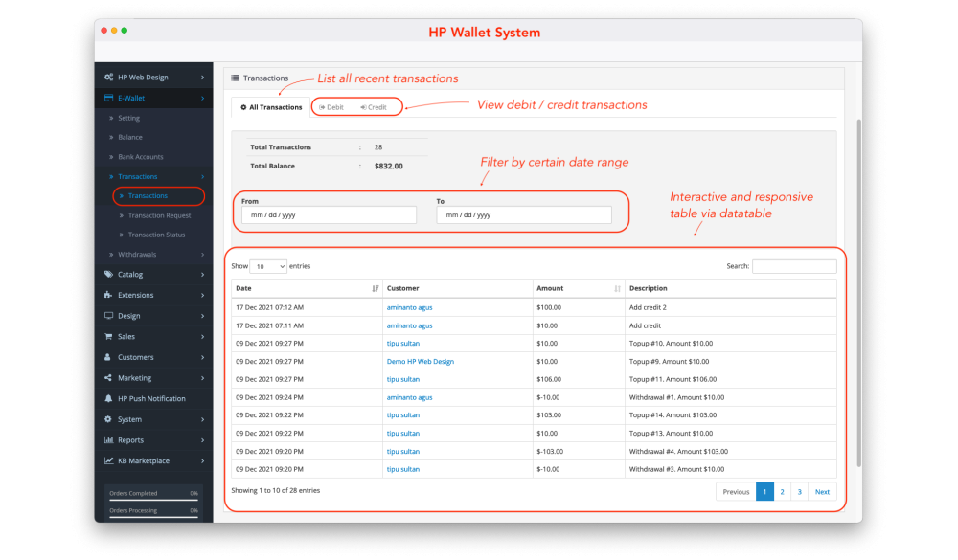This screenshot has width=958, height=560.
Task: Click the Marketing share icon
Action: click(108, 378)
